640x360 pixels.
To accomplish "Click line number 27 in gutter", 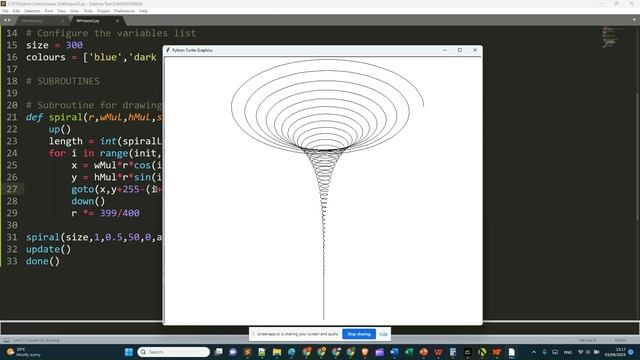I will (12, 189).
